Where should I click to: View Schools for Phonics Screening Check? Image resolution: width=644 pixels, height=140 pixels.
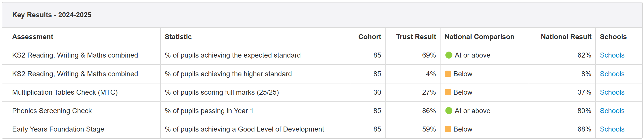click(612, 110)
